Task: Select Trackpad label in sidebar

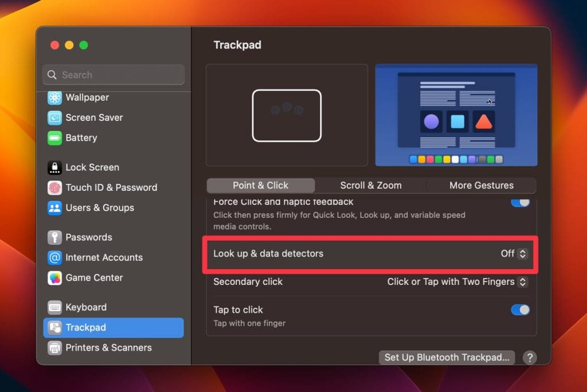Action: (86, 328)
